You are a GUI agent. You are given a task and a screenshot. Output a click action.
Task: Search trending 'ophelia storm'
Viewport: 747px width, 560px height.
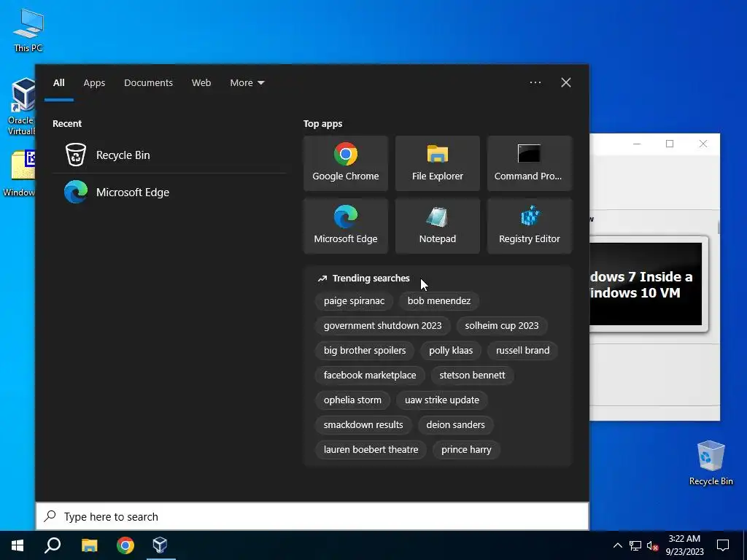352,400
